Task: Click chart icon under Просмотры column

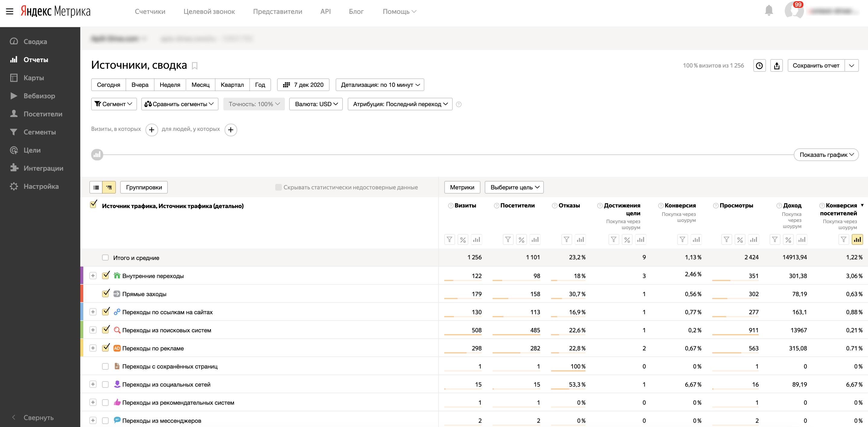Action: (x=753, y=239)
